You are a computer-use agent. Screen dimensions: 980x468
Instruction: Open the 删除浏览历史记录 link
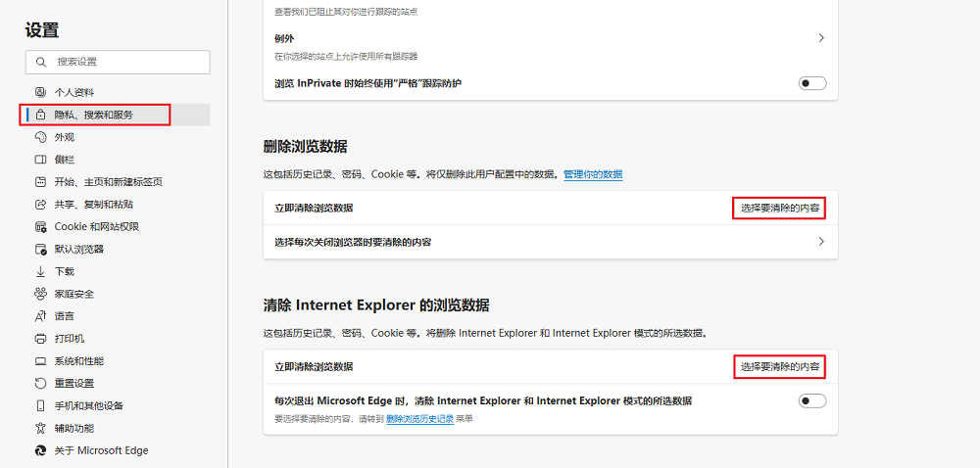pyautogui.click(x=419, y=419)
